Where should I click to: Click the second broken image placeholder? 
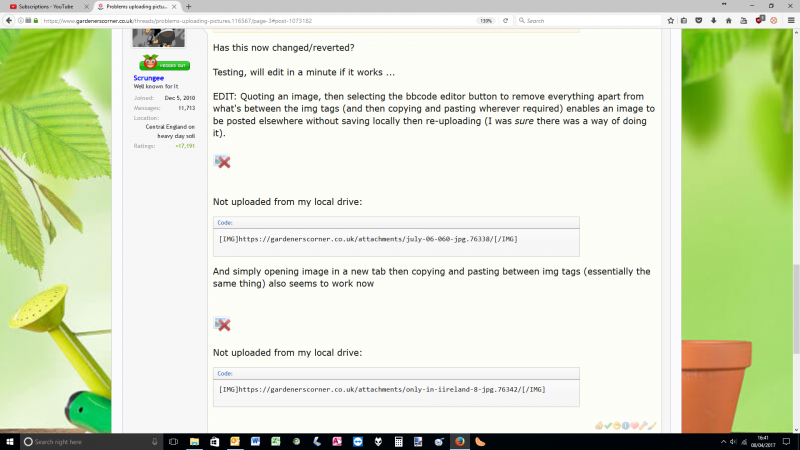222,324
